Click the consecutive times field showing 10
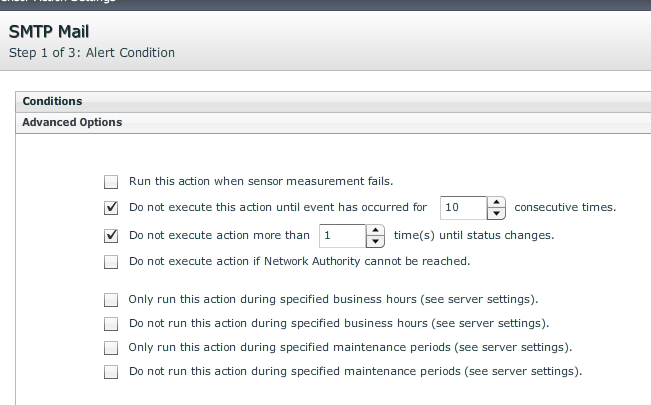The width and height of the screenshot is (651, 405). tap(462, 208)
